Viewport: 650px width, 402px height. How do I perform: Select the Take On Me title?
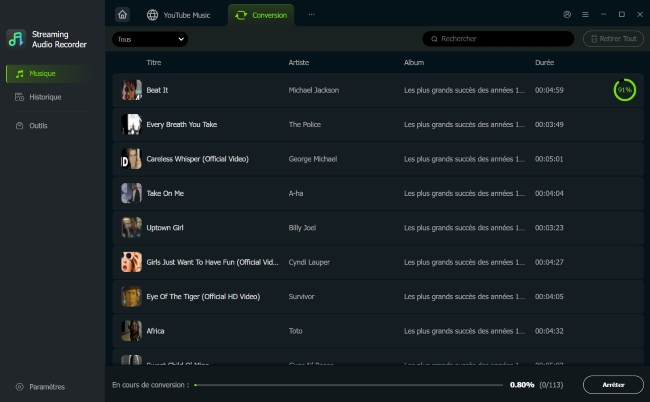pyautogui.click(x=165, y=193)
